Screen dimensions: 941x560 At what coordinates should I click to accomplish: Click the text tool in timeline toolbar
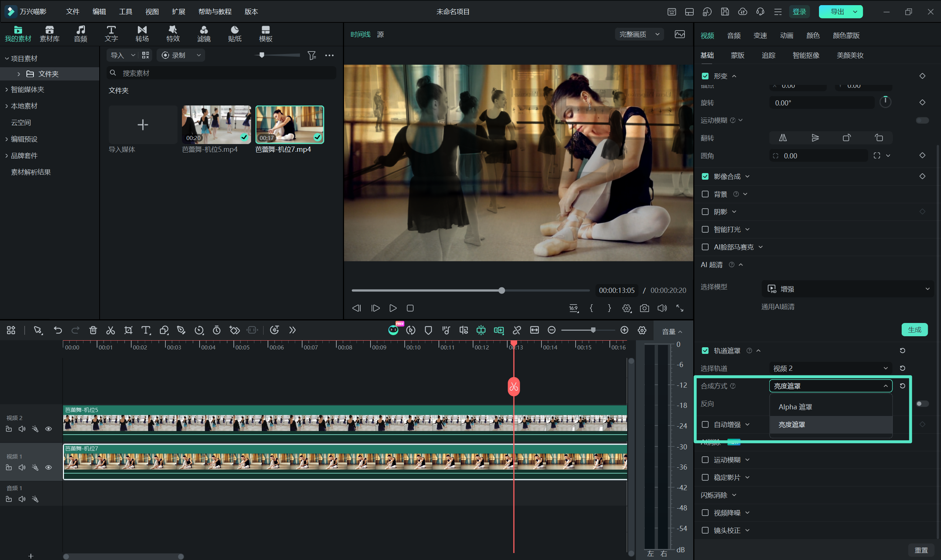[146, 330]
